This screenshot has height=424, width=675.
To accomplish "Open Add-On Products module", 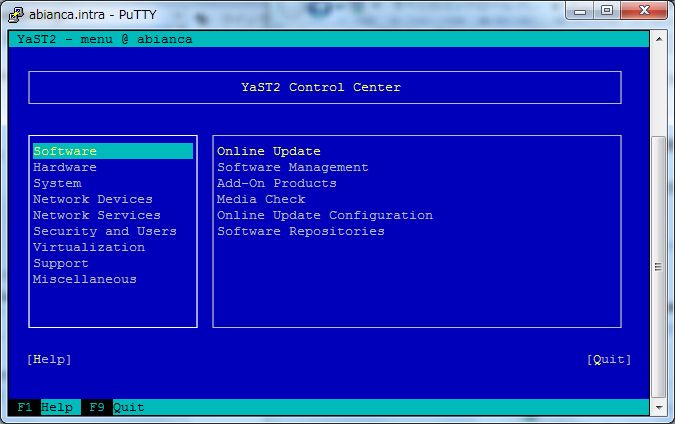I will 277,183.
